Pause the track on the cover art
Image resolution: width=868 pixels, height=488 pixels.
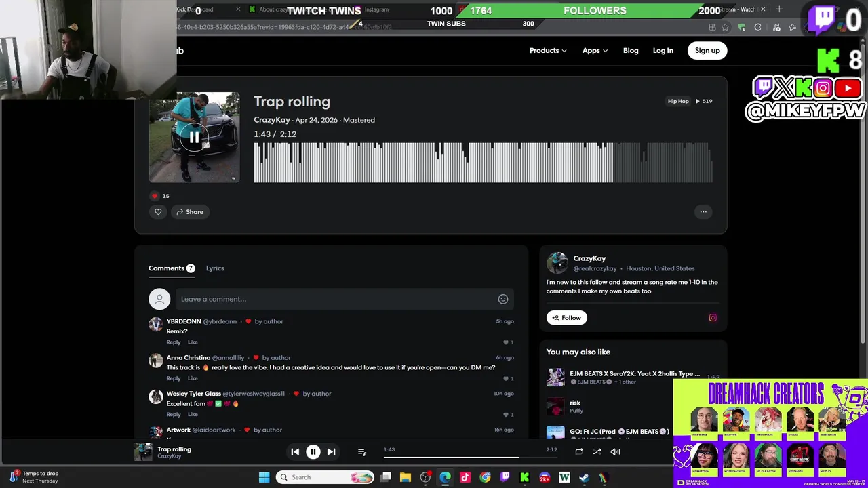click(194, 138)
